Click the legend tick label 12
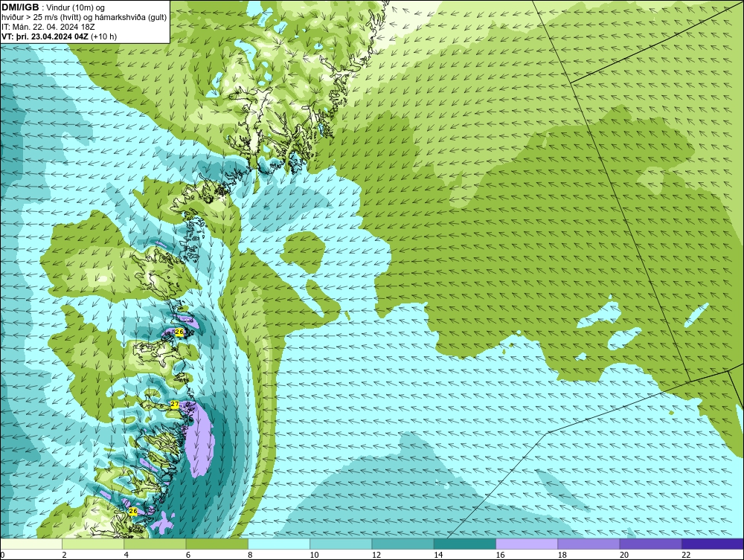744x560 pixels. pos(376,556)
